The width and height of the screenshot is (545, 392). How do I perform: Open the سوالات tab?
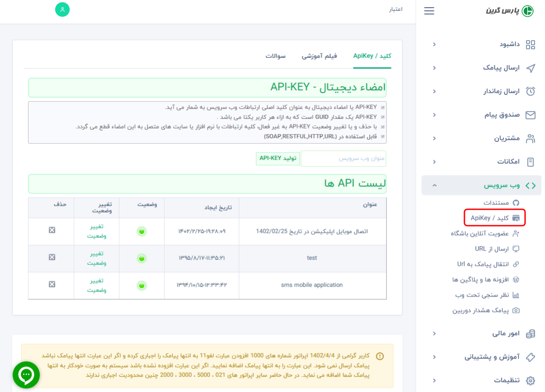pyautogui.click(x=276, y=57)
